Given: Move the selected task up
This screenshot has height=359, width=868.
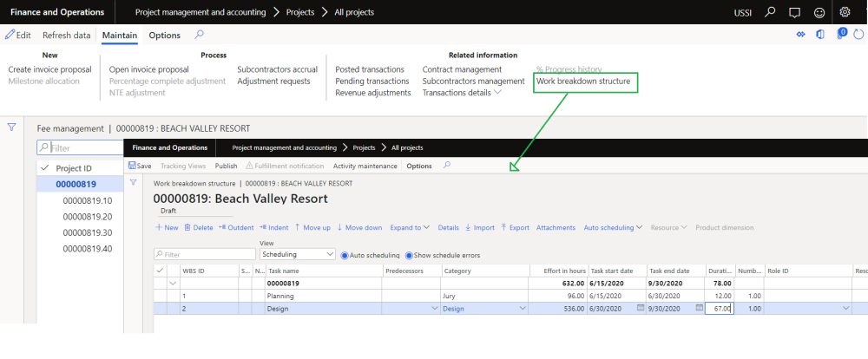Looking at the screenshot, I should pyautogui.click(x=312, y=227).
